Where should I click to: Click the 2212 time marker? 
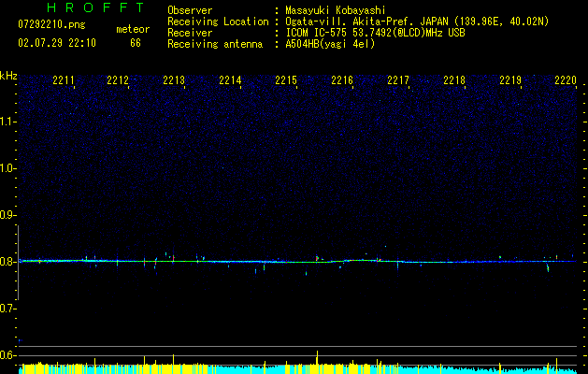[x=118, y=80]
